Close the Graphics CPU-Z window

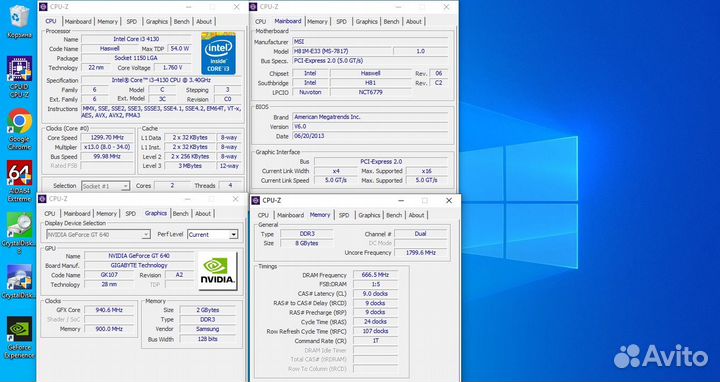point(235,199)
